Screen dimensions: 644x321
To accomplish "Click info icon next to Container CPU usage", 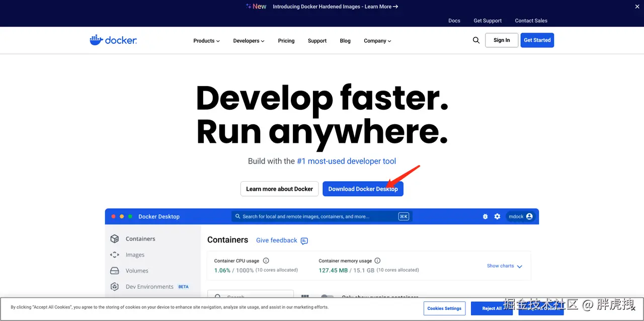I will click(266, 261).
